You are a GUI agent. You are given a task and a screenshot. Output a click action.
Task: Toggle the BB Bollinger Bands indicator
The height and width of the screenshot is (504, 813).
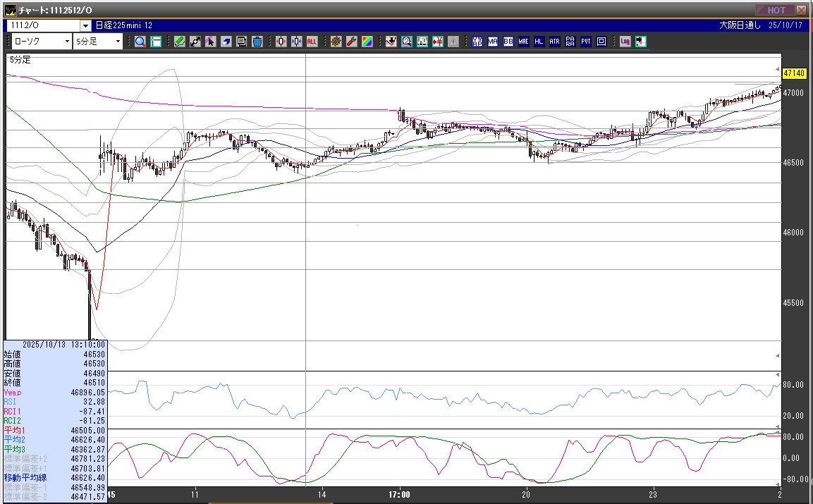click(508, 42)
